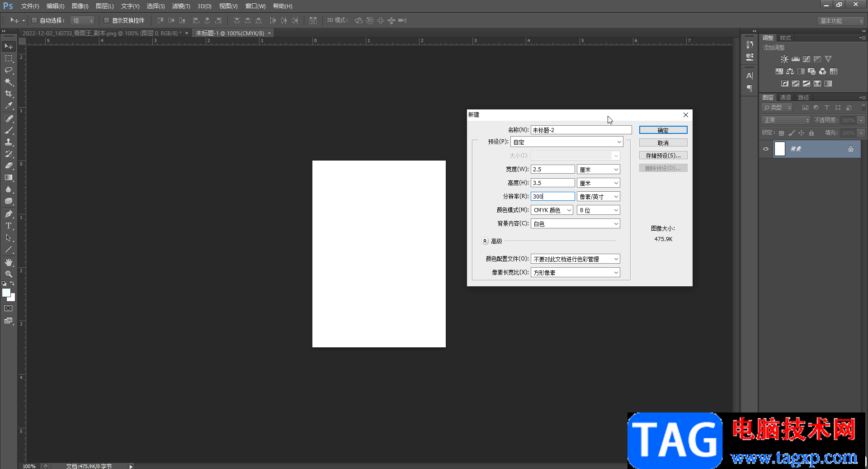Open the foreground color picker
The height and width of the screenshot is (469, 868).
tap(6, 292)
